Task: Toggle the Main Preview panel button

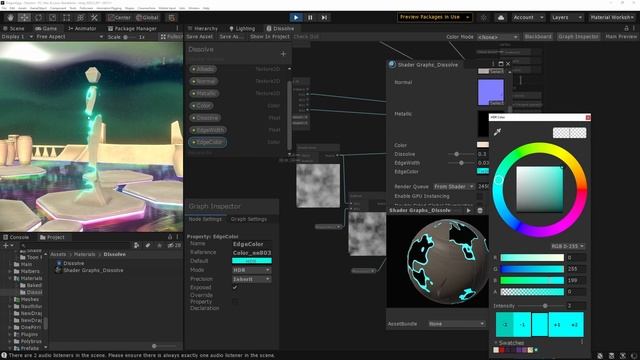Action: [x=621, y=37]
